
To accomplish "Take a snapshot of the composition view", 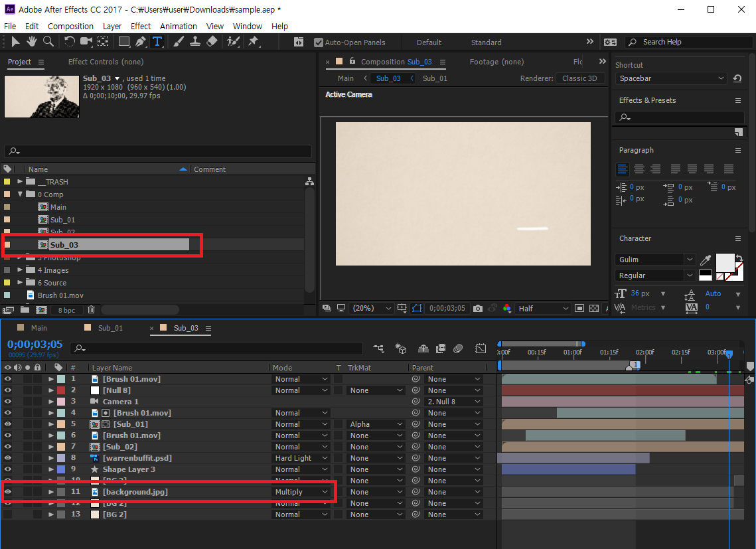I will coord(477,308).
